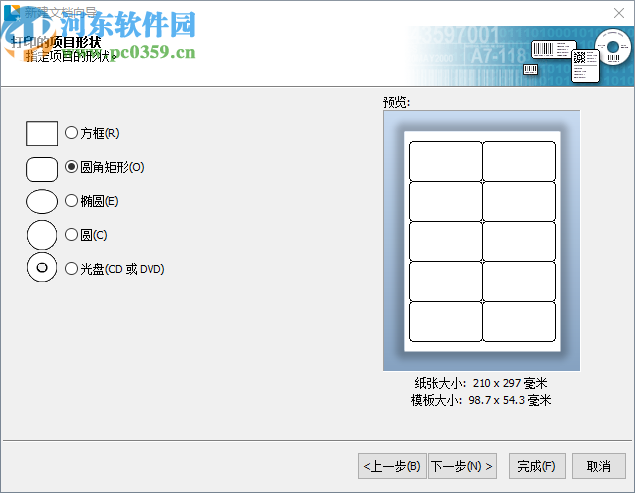Viewport: 635px width, 493px height.
Task: Click the rounded rectangle shape icon
Action: (42, 169)
